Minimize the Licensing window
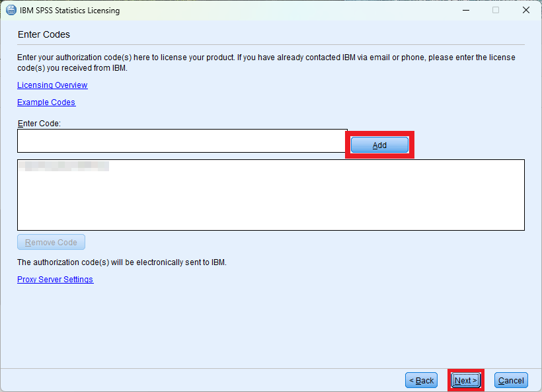Viewport: 542px width, 392px height. pos(466,10)
